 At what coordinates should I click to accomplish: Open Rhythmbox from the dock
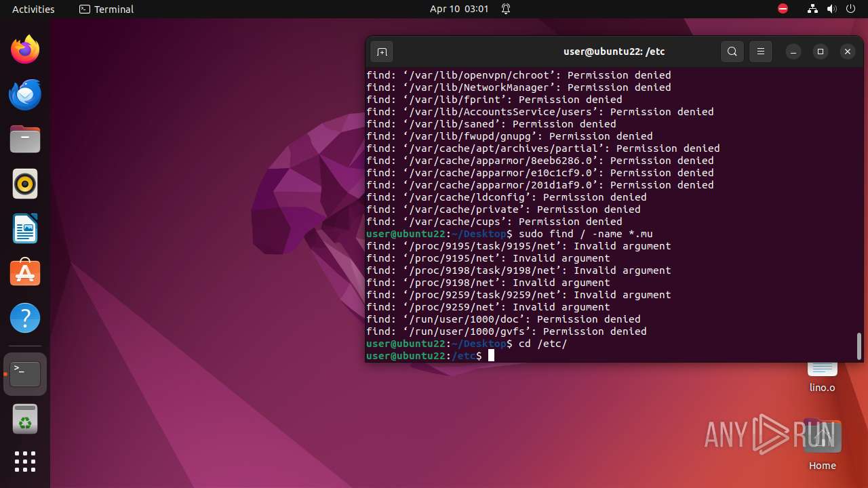25,184
